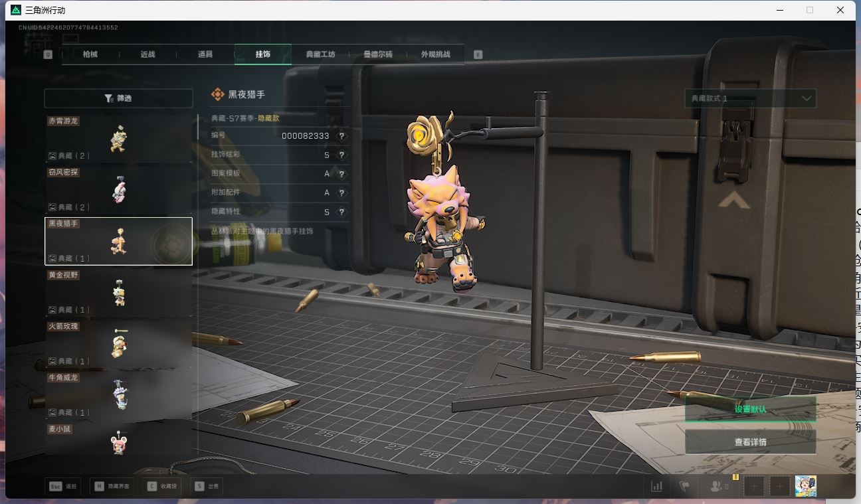
Task: Expand the 典藏款式 1 dropdown
Action: point(750,98)
